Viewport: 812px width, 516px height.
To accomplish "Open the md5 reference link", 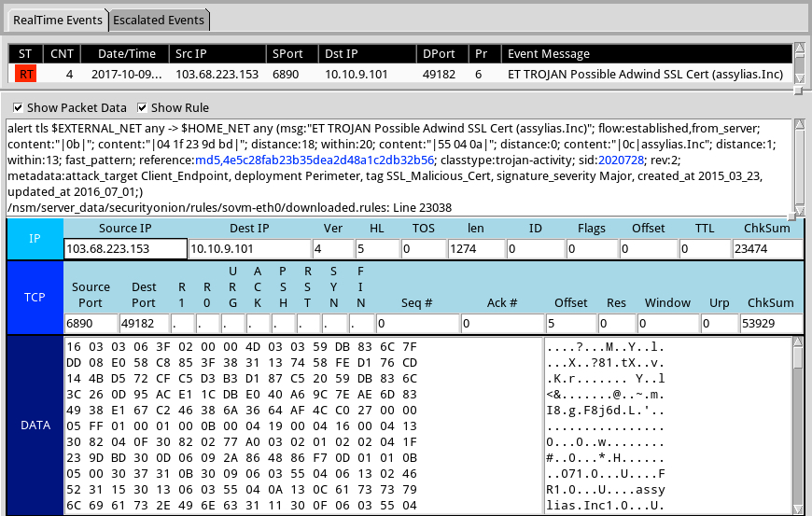I will (315, 160).
